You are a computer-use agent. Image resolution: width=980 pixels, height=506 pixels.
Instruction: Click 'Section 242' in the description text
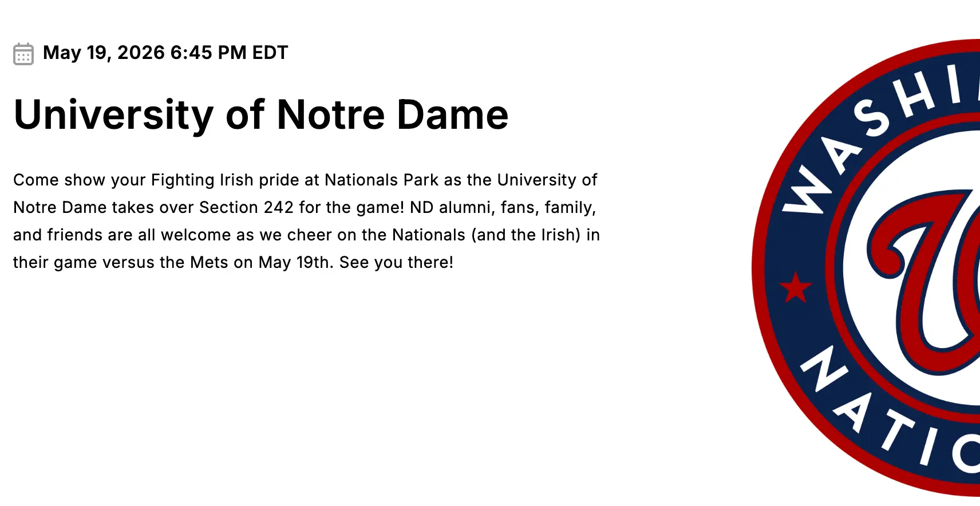pos(246,207)
